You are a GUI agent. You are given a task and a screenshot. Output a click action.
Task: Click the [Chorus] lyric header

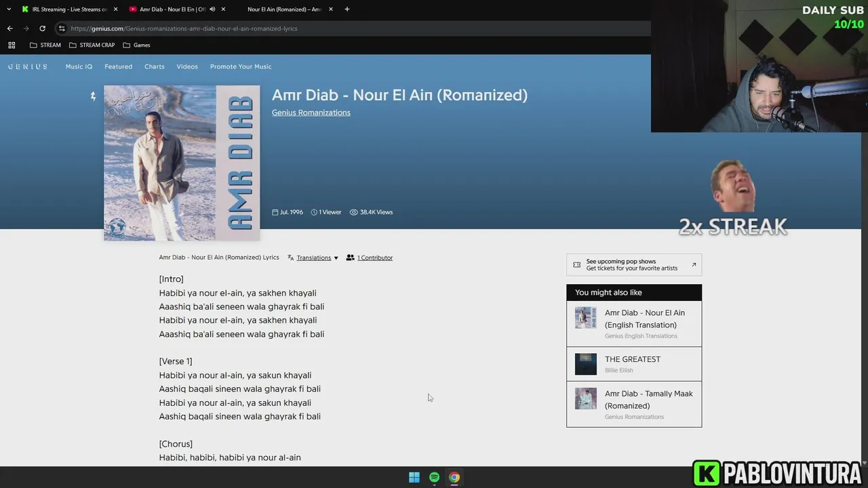tap(176, 444)
